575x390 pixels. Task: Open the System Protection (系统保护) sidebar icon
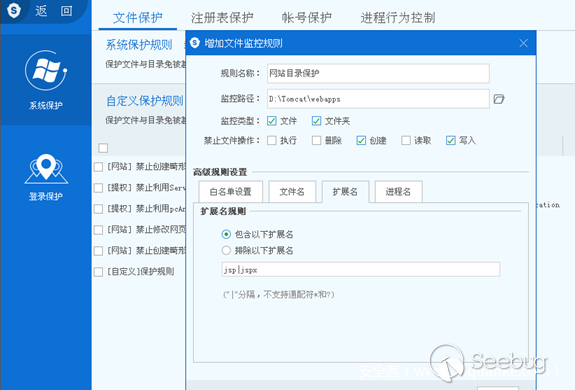coord(46,71)
